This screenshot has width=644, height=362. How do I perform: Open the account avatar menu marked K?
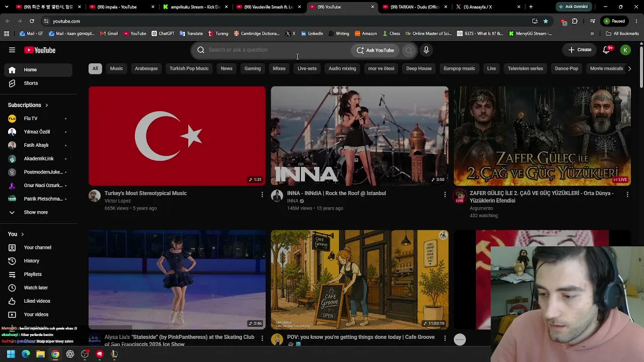coord(625,50)
